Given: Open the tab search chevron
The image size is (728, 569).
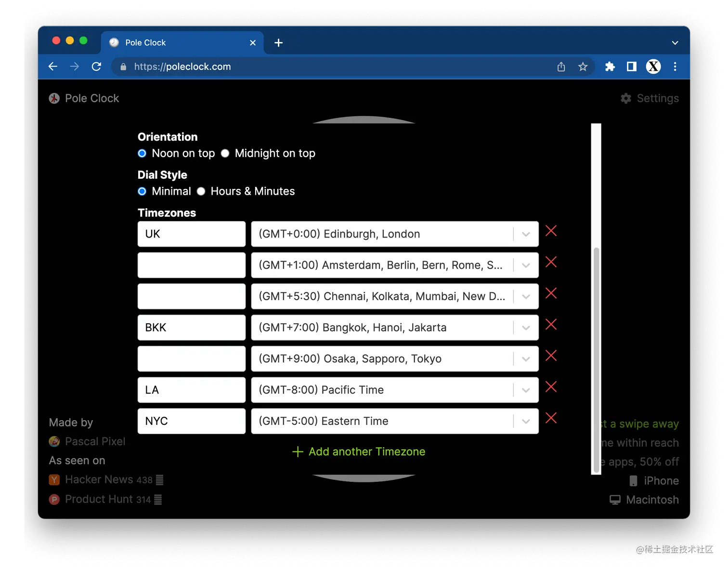Looking at the screenshot, I should tap(675, 43).
